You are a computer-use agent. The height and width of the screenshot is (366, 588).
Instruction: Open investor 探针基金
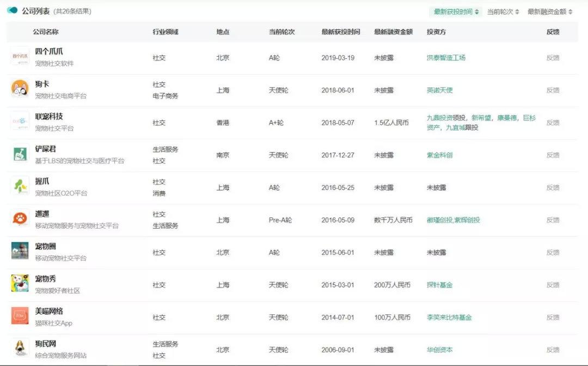coord(439,285)
